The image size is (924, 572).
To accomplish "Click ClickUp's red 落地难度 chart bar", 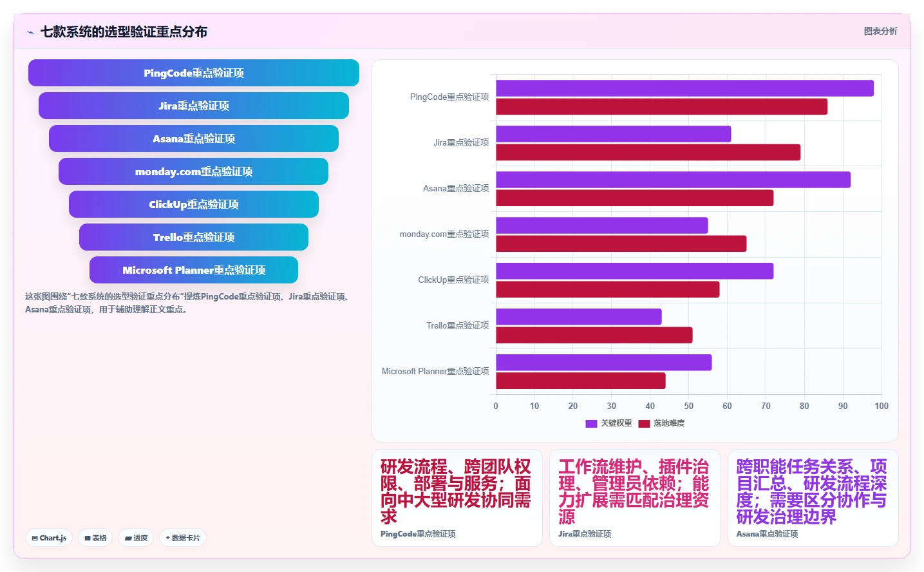I will [607, 290].
